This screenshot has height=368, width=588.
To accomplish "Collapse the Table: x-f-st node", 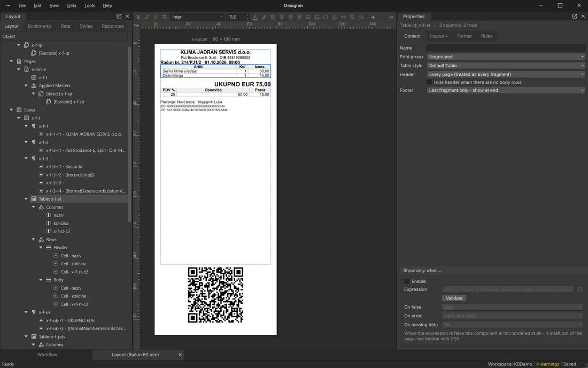I will click(26, 199).
